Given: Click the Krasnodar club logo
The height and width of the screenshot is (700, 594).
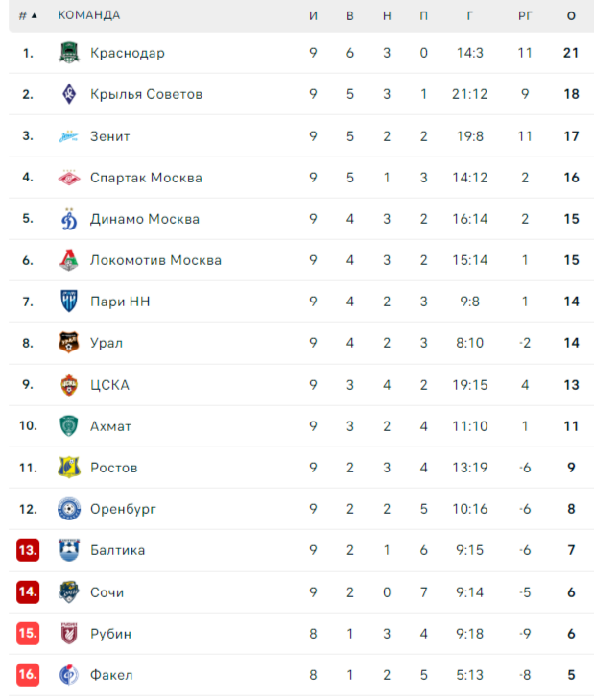Looking at the screenshot, I should [x=69, y=53].
